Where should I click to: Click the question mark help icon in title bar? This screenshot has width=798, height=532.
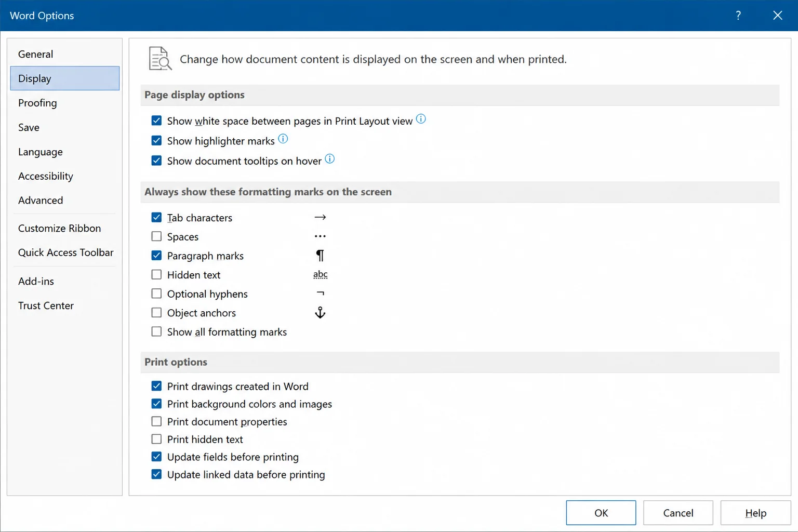[x=738, y=16]
